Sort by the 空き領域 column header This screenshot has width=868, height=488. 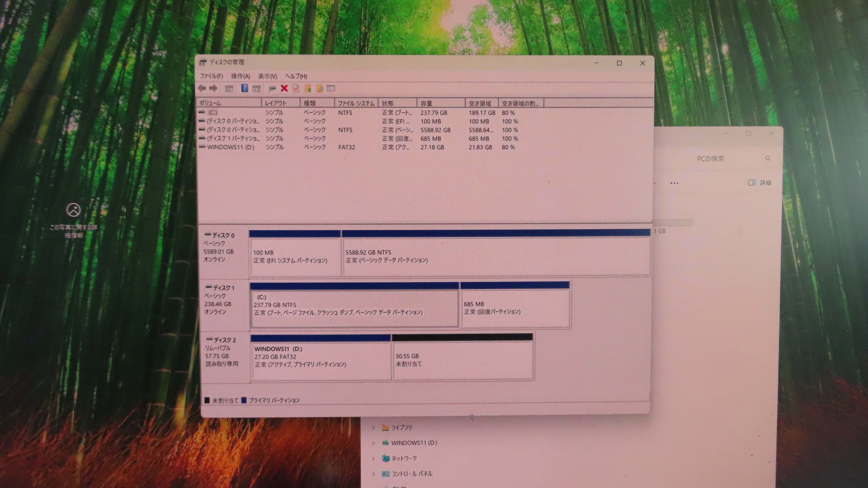point(482,103)
